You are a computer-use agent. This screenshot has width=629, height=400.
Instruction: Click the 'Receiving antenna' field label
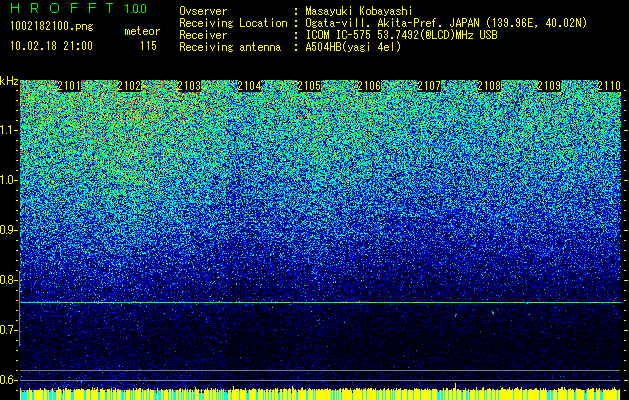point(230,47)
